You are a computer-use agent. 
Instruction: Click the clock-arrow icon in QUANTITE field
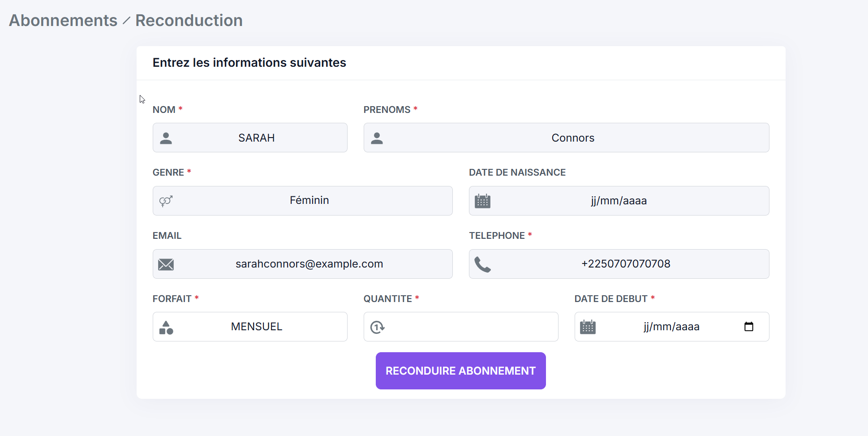(x=378, y=328)
